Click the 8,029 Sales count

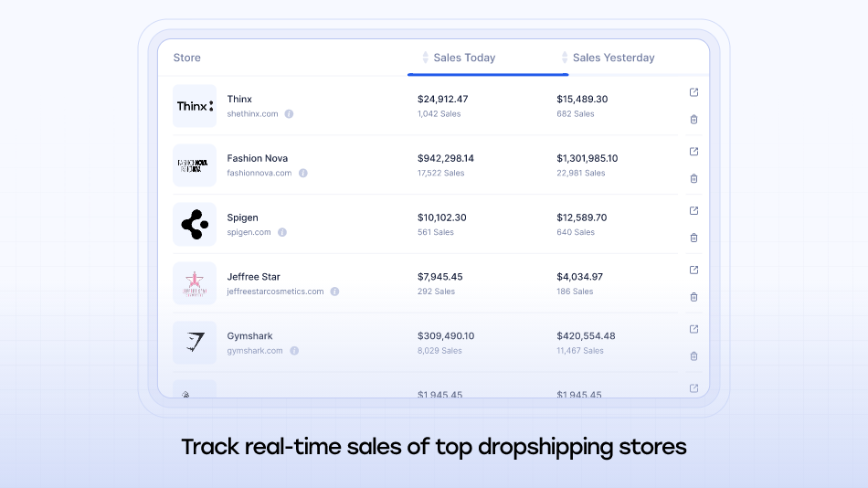pyautogui.click(x=439, y=351)
